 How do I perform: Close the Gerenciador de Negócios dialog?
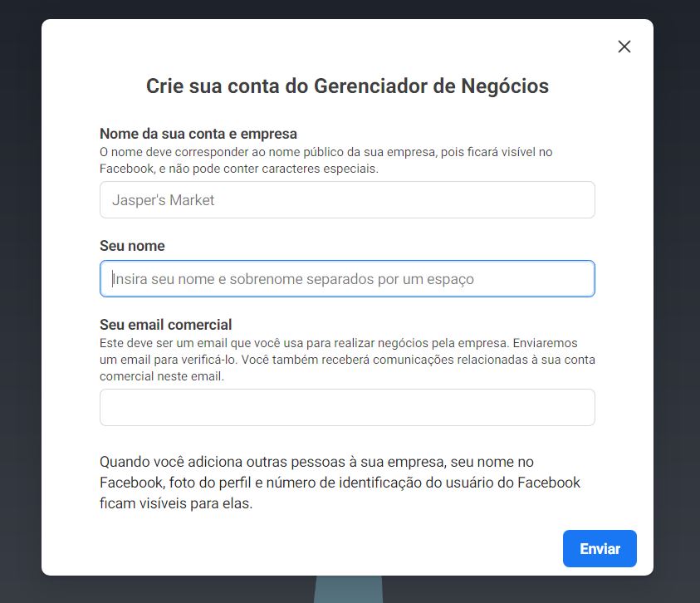click(624, 47)
